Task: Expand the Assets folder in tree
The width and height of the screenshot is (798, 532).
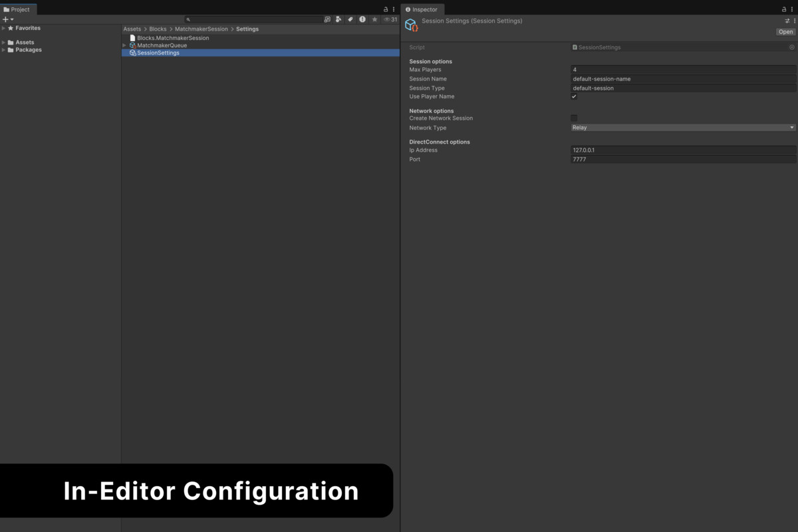Action: coord(3,43)
